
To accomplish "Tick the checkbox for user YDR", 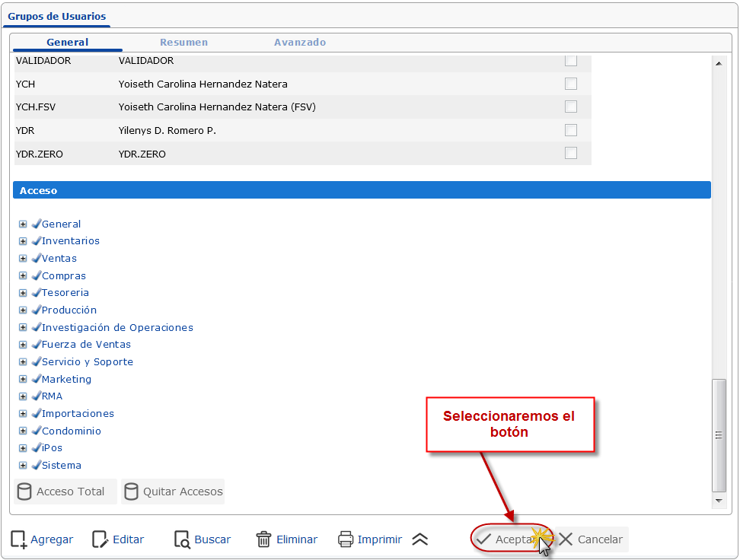I will (571, 130).
